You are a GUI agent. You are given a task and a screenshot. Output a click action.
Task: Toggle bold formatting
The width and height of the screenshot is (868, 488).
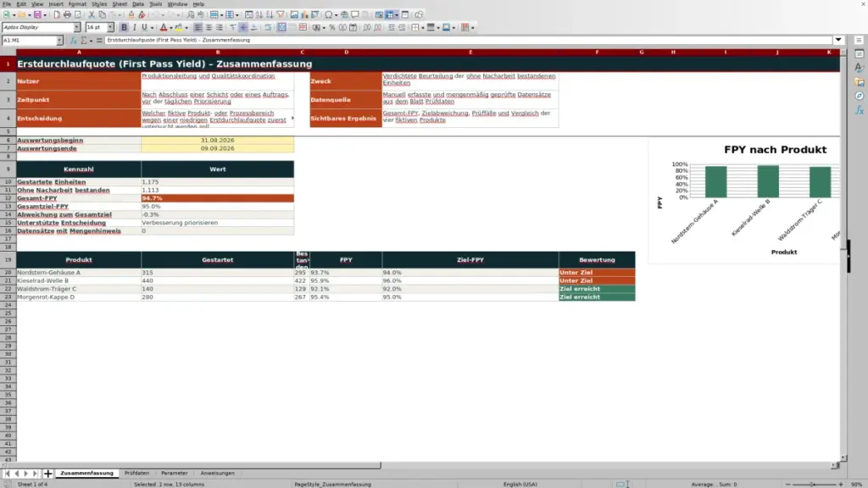pos(124,27)
